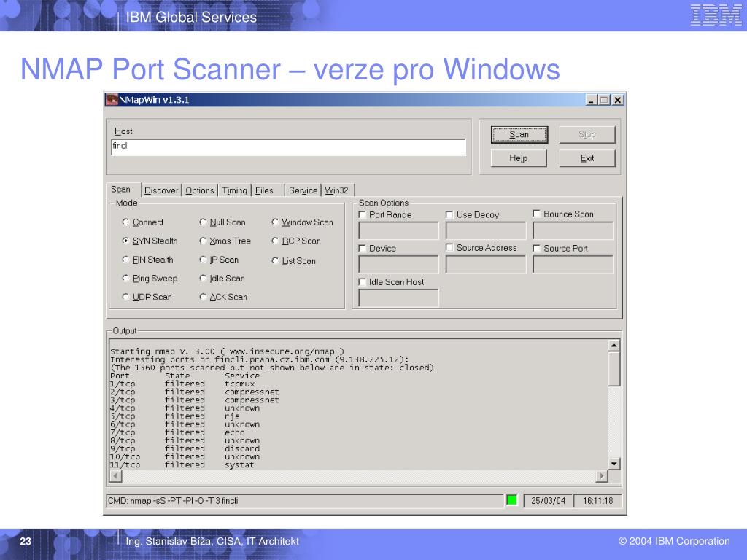747x560 pixels.
Task: Click the Exit button
Action: coord(587,158)
